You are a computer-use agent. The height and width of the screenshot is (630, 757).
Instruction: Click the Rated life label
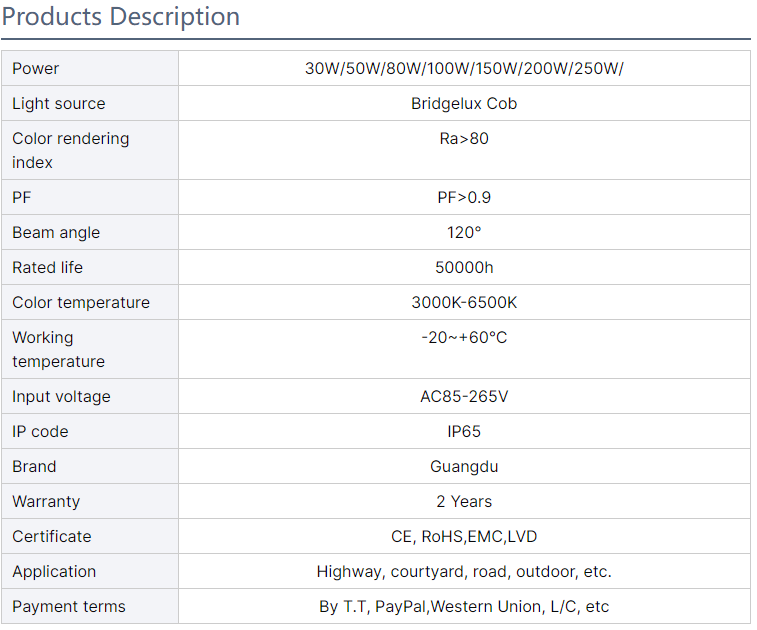[x=48, y=268]
